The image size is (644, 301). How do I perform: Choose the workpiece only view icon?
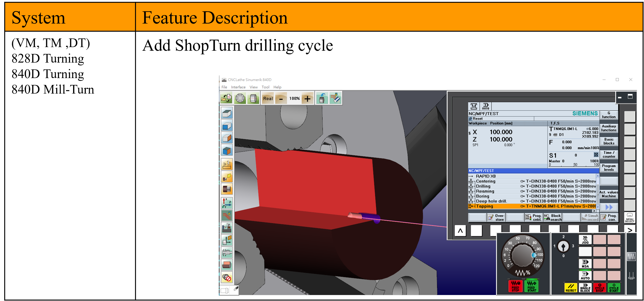[227, 189]
